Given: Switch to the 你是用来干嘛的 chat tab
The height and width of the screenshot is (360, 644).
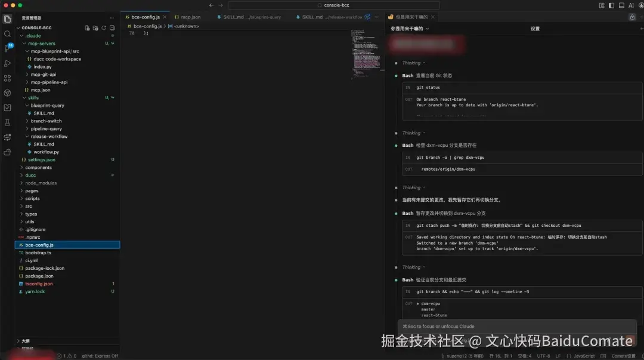Looking at the screenshot, I should (411, 17).
